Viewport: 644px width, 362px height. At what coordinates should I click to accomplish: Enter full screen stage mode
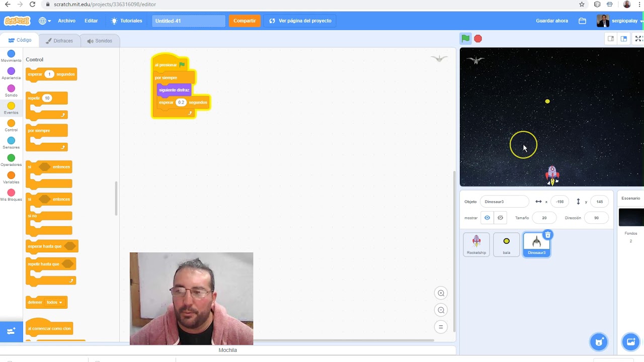(638, 39)
